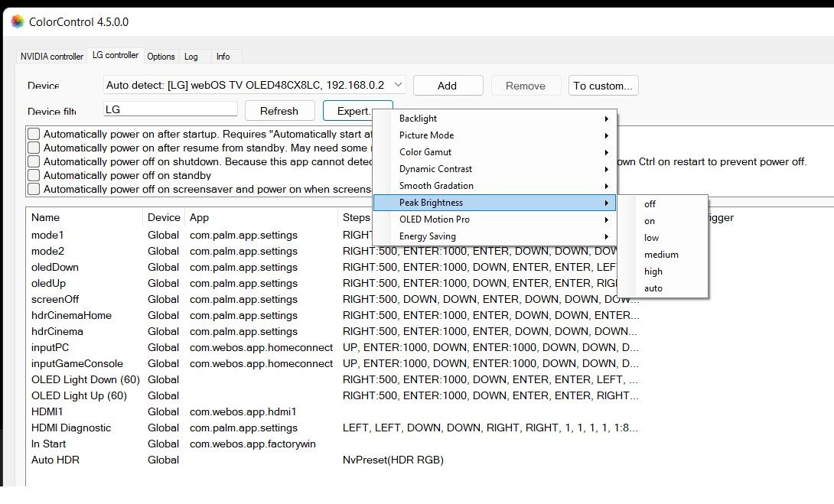Enable automatically power on after startup
The image size is (834, 504).
coord(34,134)
